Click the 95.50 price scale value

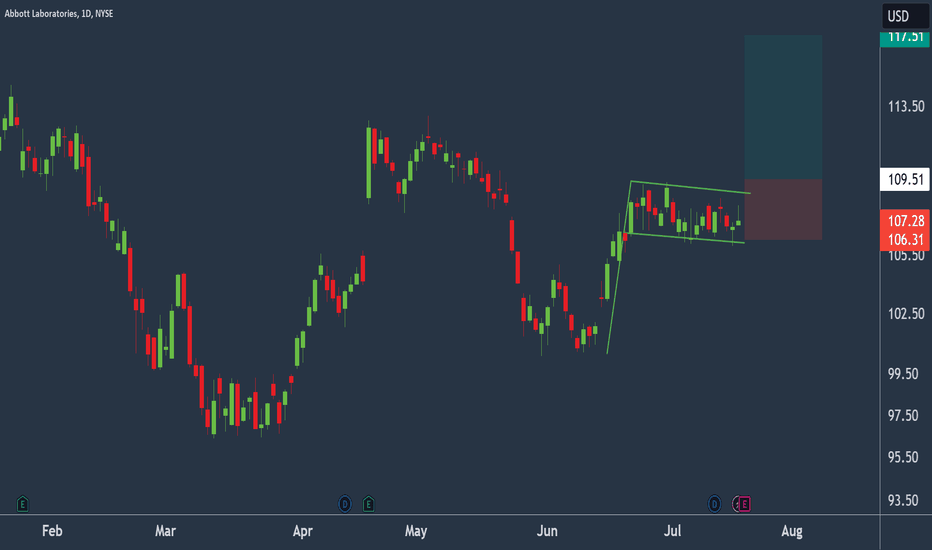[x=903, y=457]
